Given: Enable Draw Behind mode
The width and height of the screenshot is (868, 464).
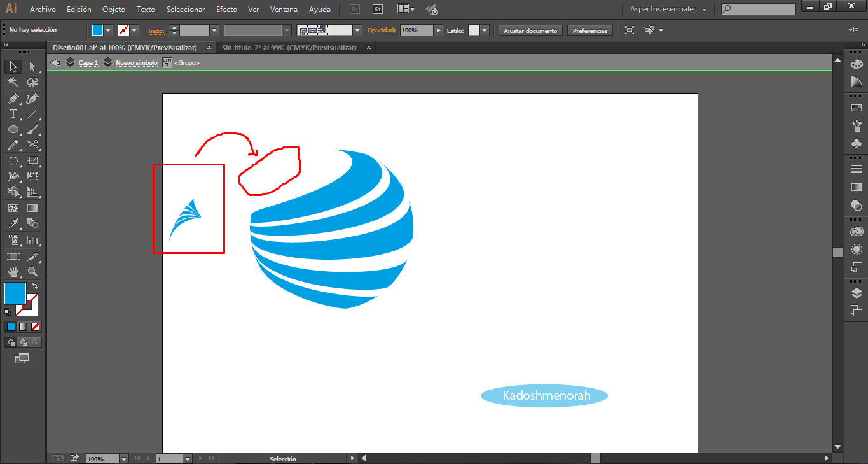Looking at the screenshot, I should [23, 342].
